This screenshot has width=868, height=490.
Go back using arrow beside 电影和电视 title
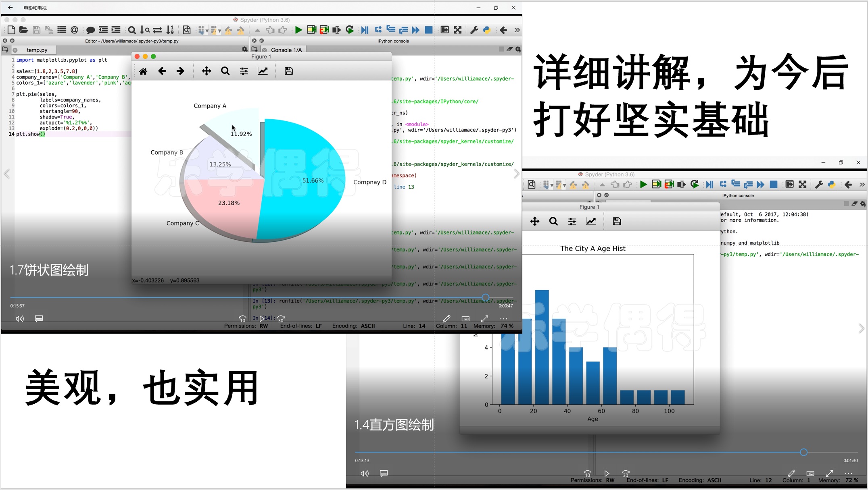tap(10, 8)
